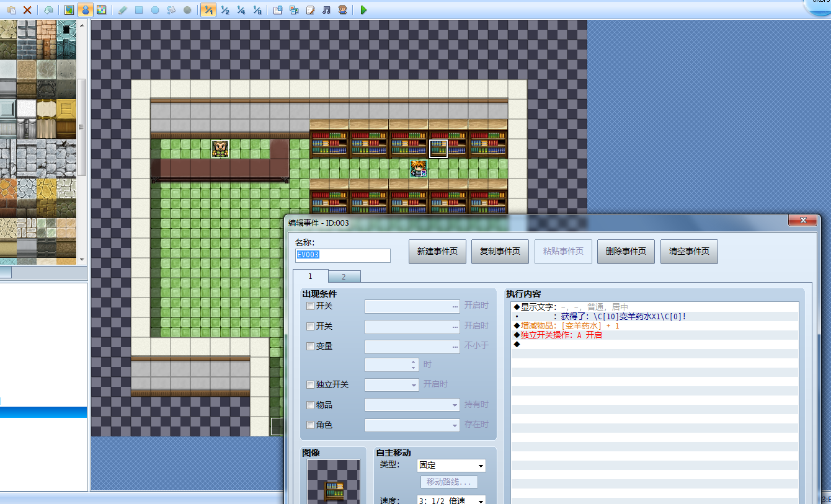Toggle the 变量 condition checkbox

310,347
